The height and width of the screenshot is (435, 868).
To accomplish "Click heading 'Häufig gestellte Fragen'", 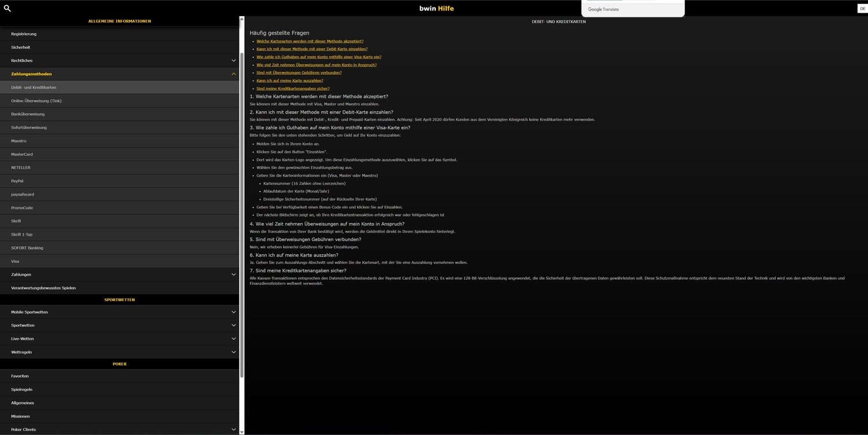I will pyautogui.click(x=279, y=33).
